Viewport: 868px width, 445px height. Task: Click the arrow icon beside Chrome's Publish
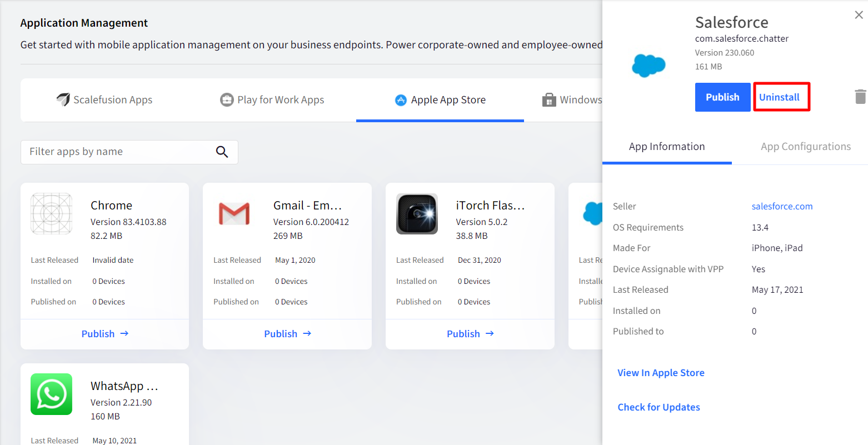click(x=124, y=333)
